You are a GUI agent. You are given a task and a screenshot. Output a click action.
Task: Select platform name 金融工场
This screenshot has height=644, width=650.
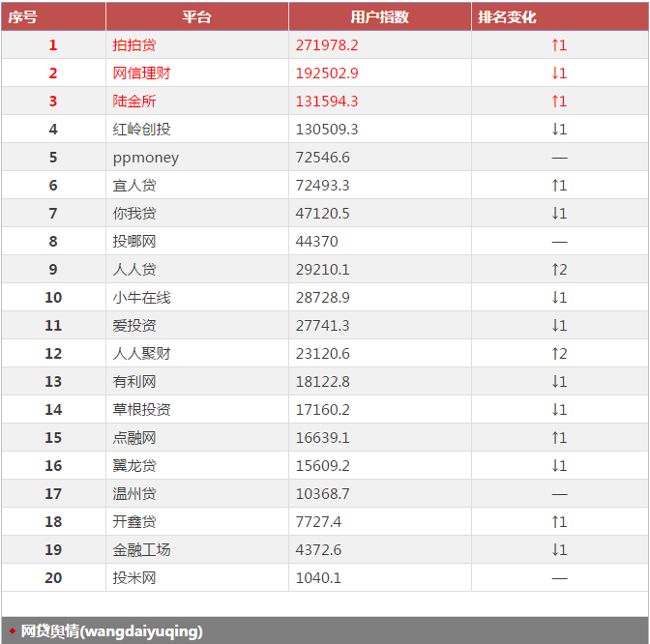coord(142,550)
